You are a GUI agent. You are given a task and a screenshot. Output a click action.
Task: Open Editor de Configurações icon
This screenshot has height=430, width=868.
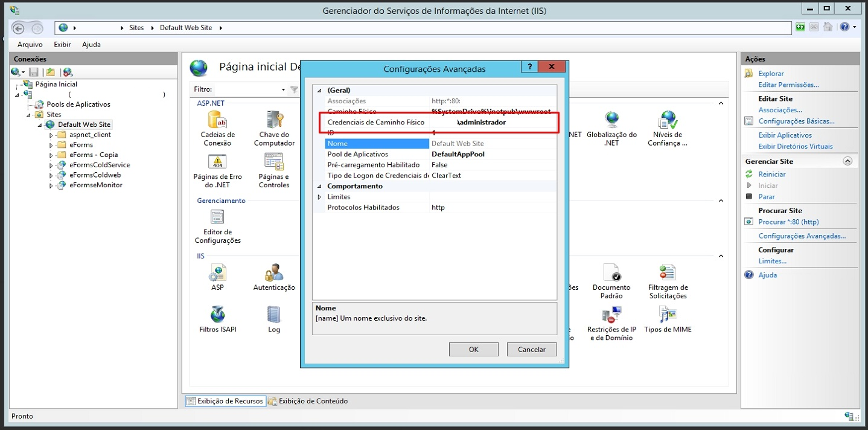[x=217, y=218]
